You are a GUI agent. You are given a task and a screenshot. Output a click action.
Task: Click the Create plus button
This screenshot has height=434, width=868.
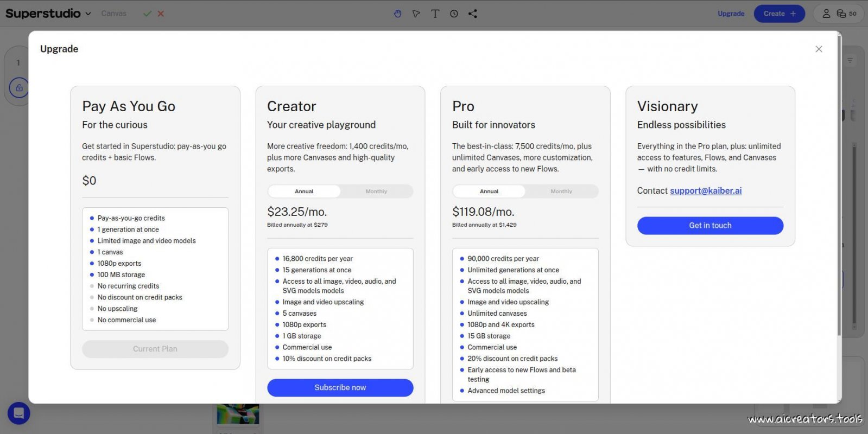click(779, 14)
